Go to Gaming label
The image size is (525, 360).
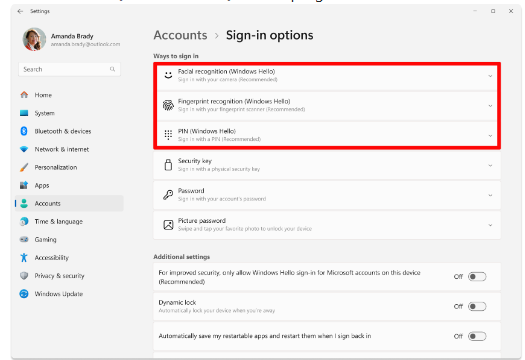[46, 240]
